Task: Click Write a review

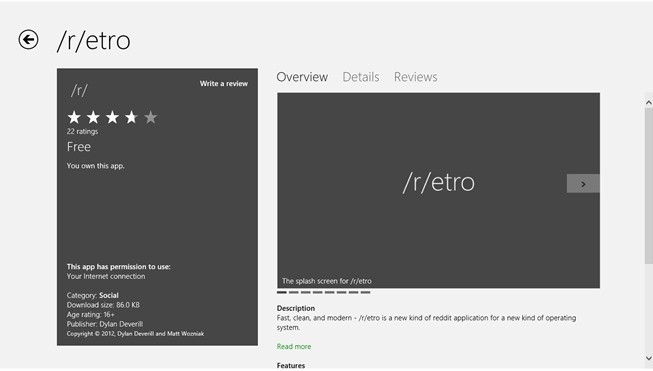Action: click(x=224, y=84)
